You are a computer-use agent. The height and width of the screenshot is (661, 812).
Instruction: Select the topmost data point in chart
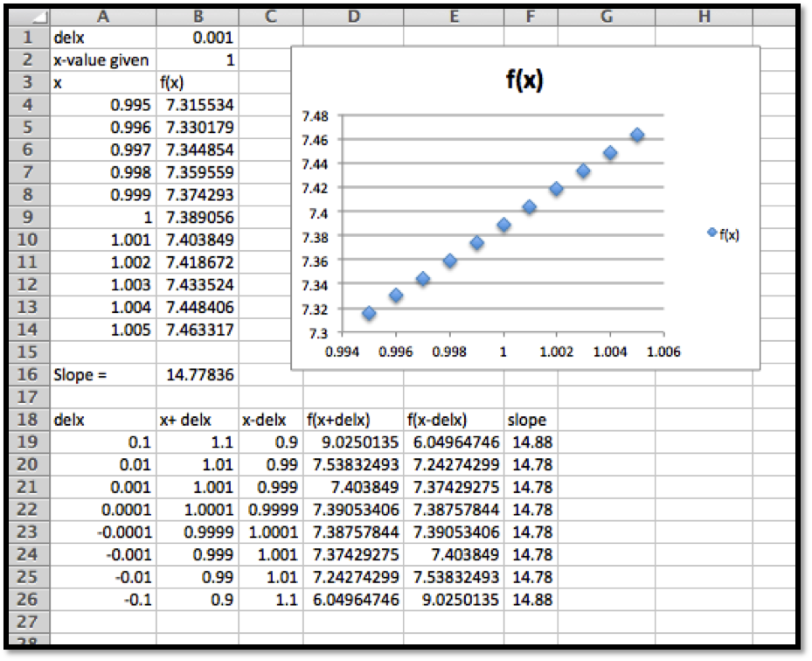637,135
